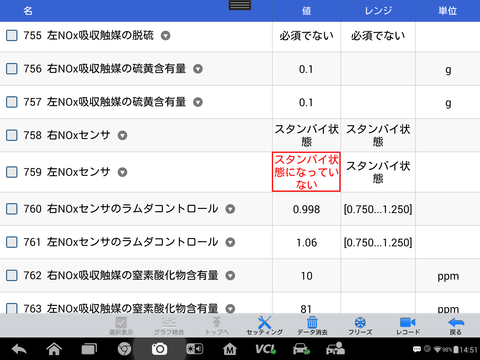This screenshot has width=480, height=360.
Task: Click the 名 column header
Action: [x=28, y=11]
